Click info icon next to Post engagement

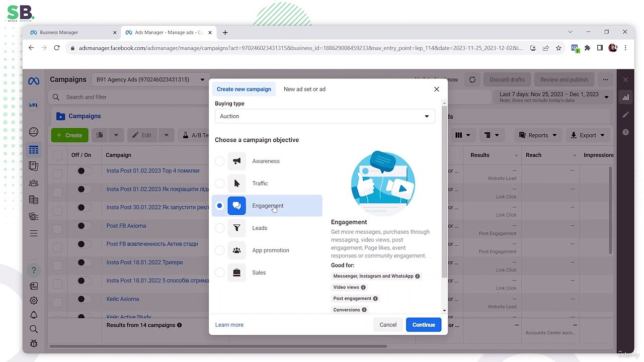click(375, 299)
